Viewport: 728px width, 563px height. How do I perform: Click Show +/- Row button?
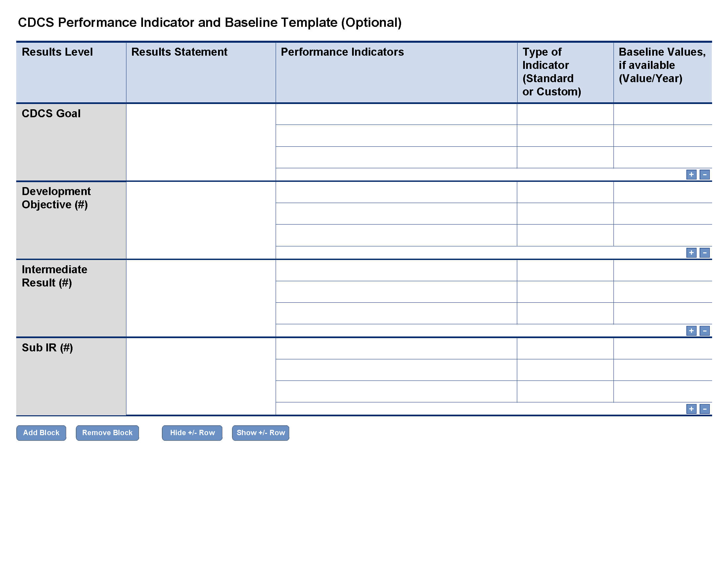point(261,433)
